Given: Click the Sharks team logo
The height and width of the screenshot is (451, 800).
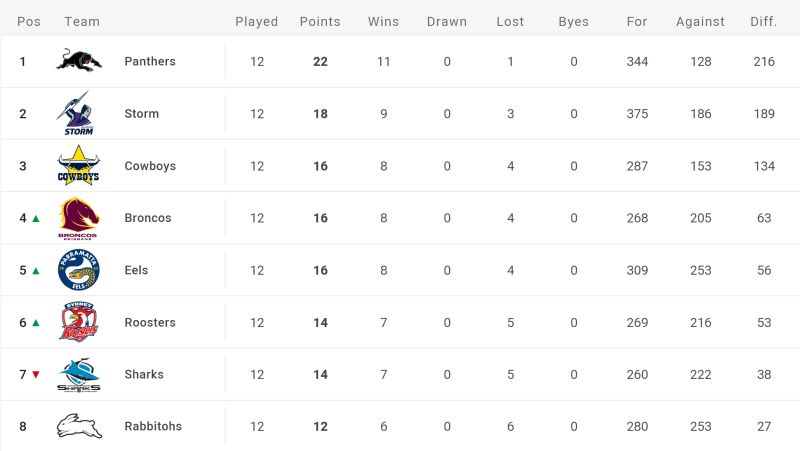Looking at the screenshot, I should pos(79,375).
